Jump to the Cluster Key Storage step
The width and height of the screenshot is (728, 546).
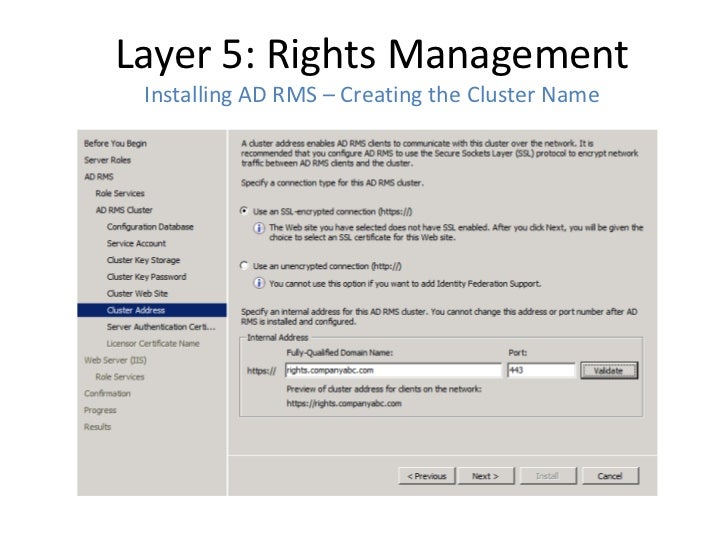click(143, 260)
